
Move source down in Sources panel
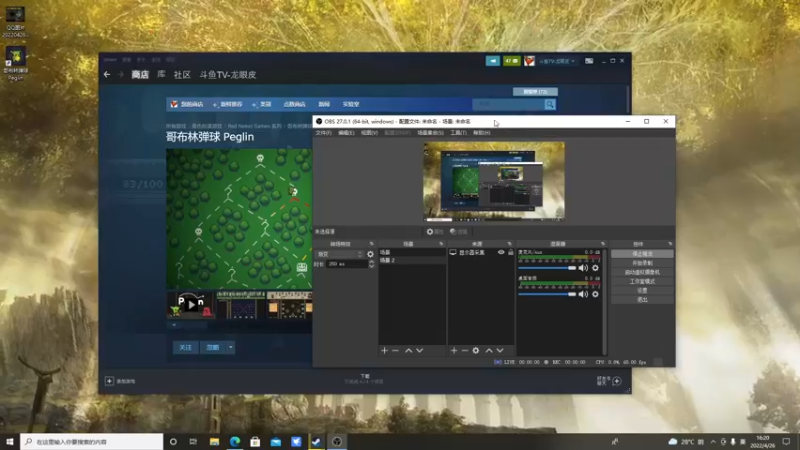coord(500,351)
